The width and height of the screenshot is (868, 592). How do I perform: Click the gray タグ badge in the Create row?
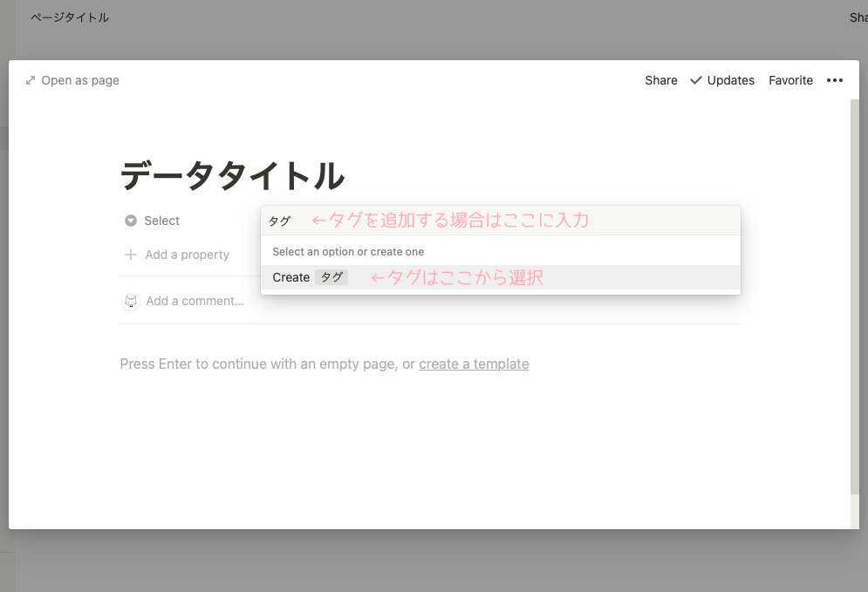coord(331,277)
